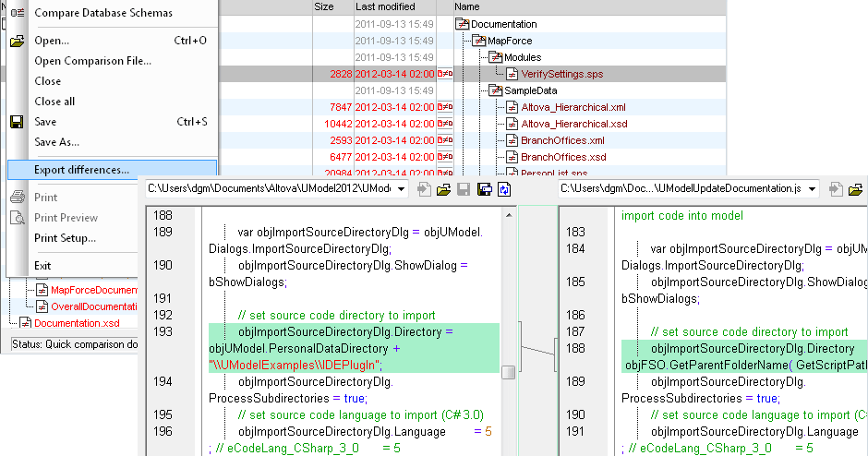Image resolution: width=868 pixels, height=456 pixels.
Task: Click the Size column header
Action: (324, 6)
